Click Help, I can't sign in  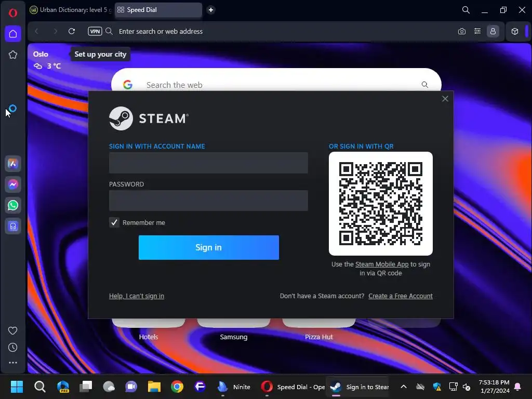tap(137, 296)
